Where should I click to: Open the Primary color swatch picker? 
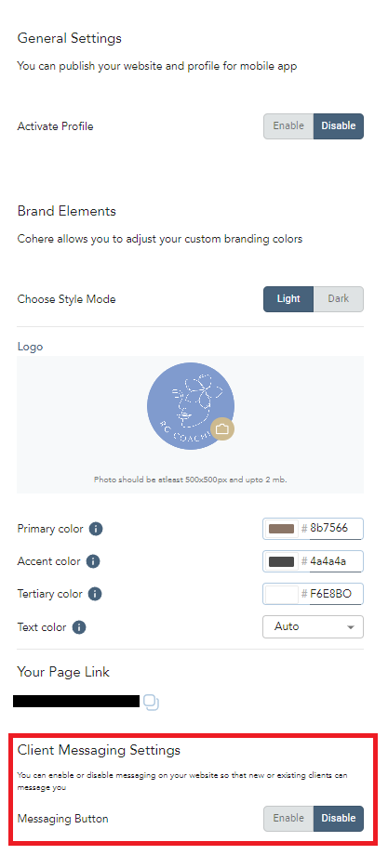pos(281,529)
